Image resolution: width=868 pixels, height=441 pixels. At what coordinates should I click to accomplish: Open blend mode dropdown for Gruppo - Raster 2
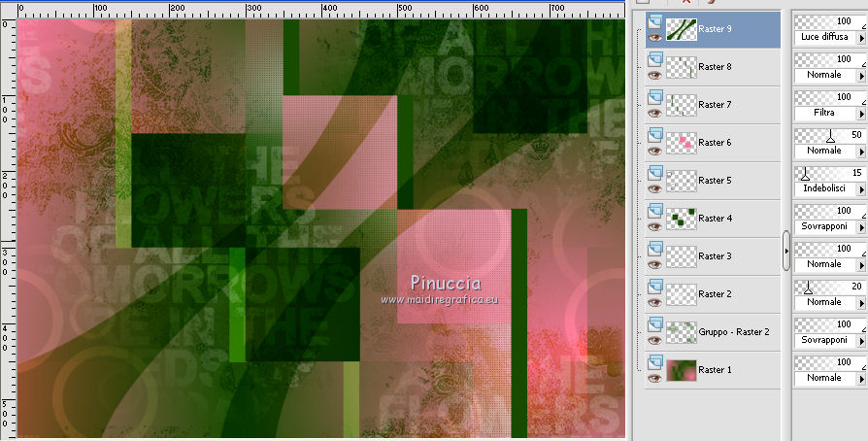[861, 341]
